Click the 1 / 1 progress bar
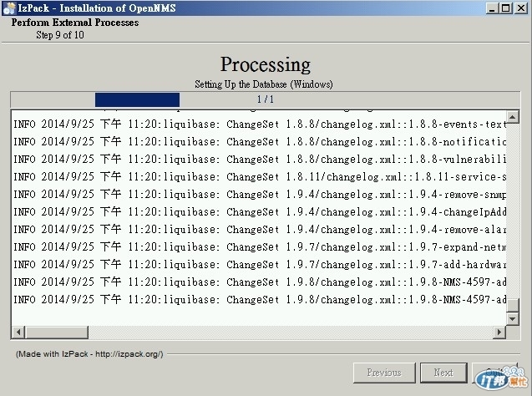 click(266, 99)
